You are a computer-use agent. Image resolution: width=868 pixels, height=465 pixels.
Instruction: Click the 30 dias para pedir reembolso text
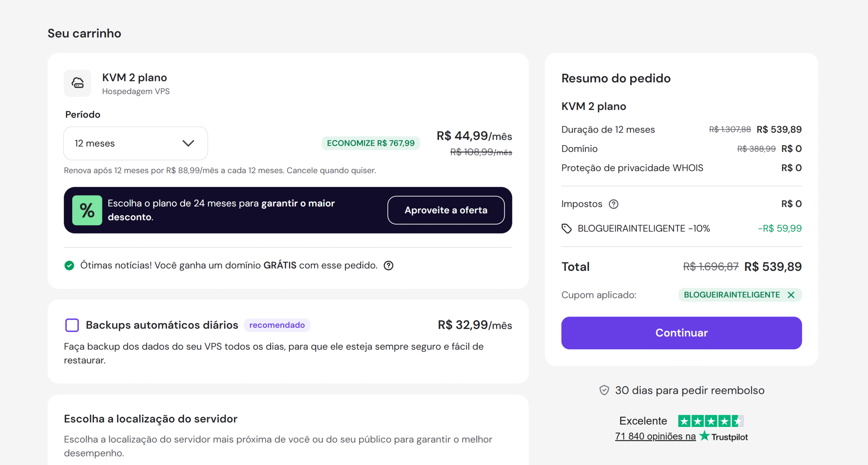tap(690, 390)
